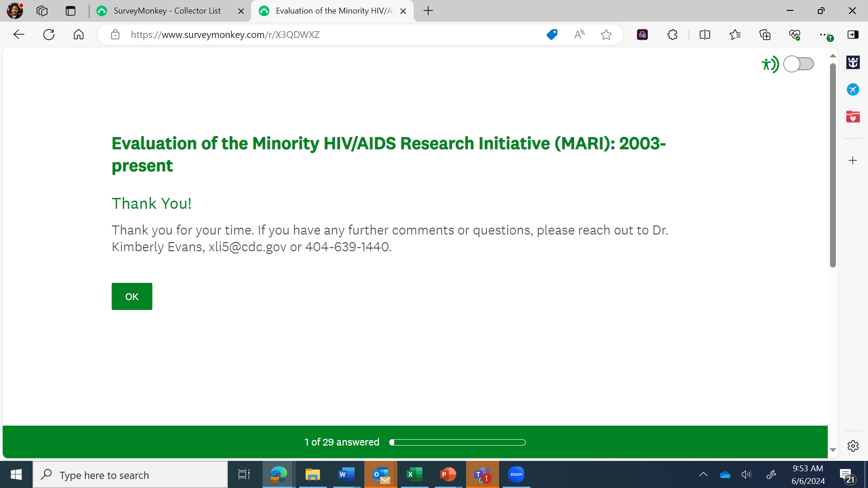The image size is (868, 488).
Task: Toggle the Edge sidebar visibility button
Action: 853,35
